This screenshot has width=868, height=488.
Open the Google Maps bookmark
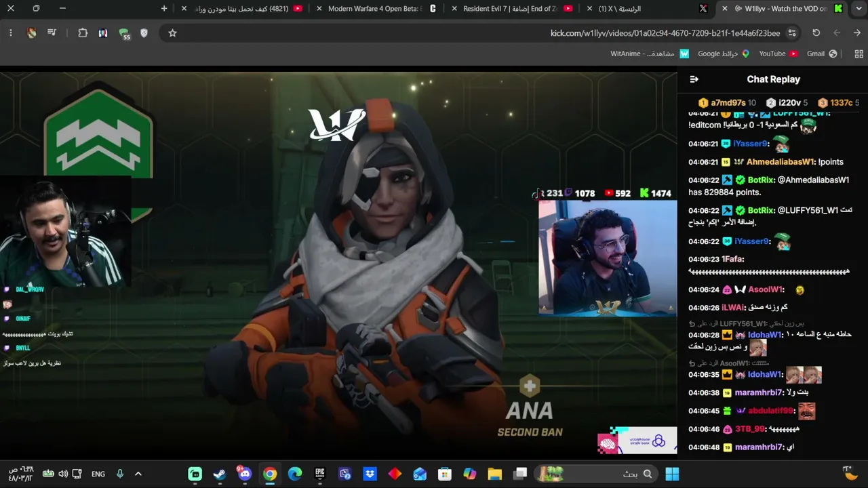pyautogui.click(x=724, y=54)
